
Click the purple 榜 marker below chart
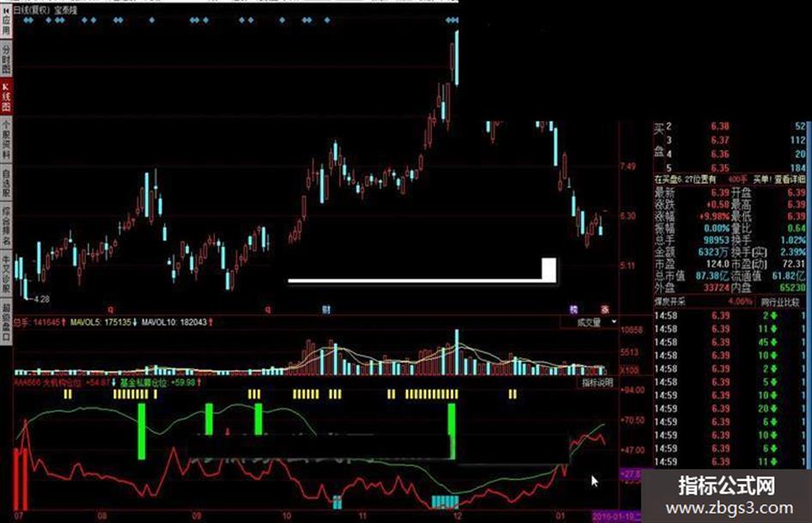click(573, 310)
